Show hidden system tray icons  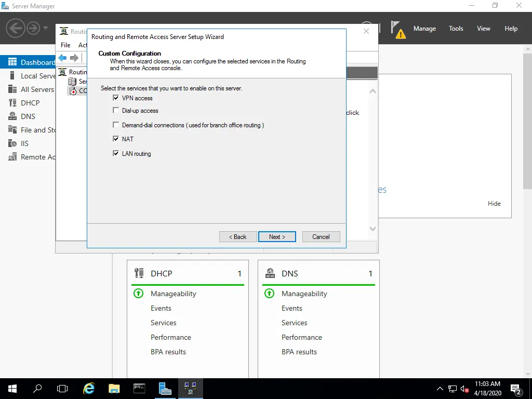(440, 389)
